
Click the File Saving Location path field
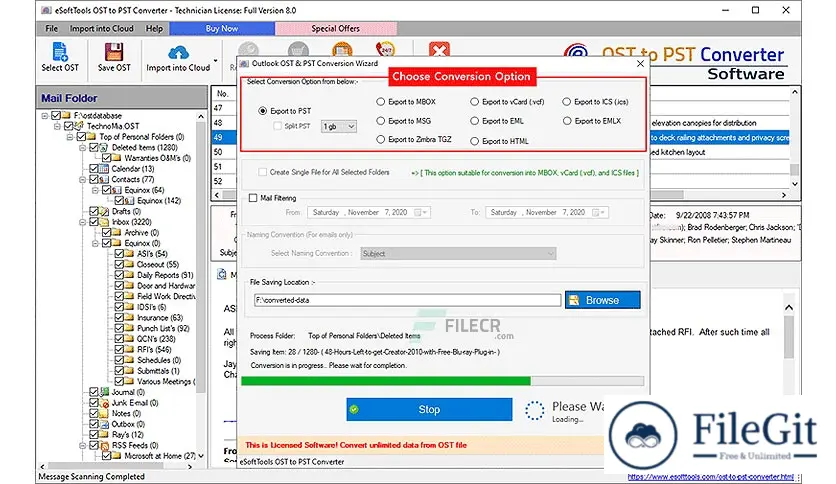[408, 300]
